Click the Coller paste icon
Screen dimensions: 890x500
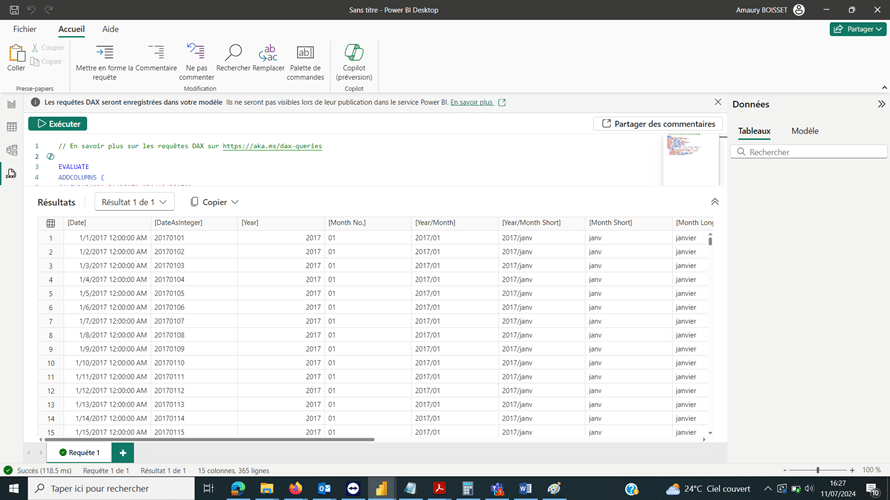[16, 53]
